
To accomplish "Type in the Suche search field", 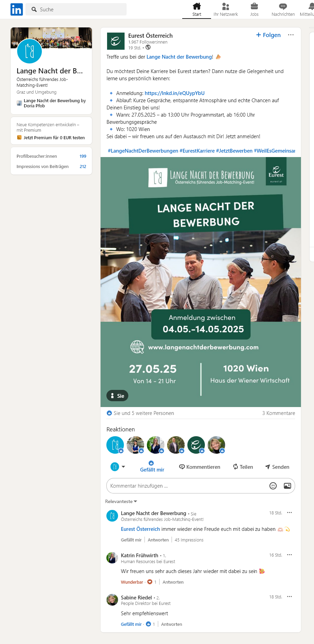I will coord(76,10).
